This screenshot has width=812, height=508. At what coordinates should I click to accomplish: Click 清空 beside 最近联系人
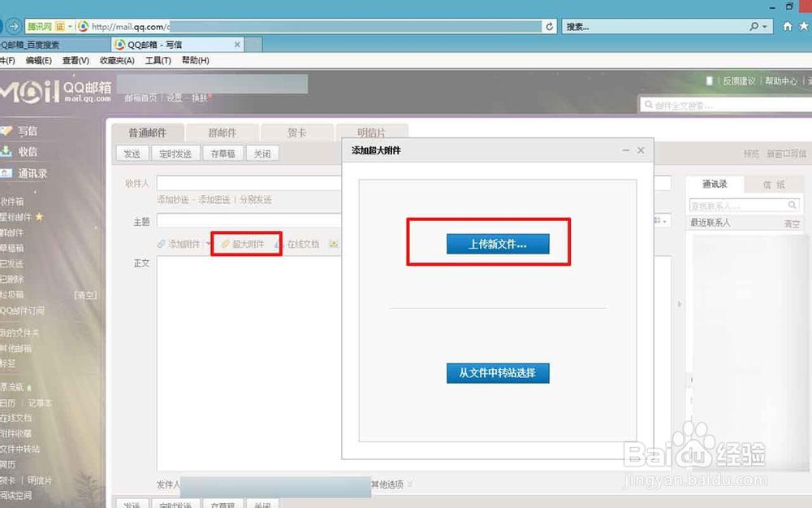click(791, 224)
